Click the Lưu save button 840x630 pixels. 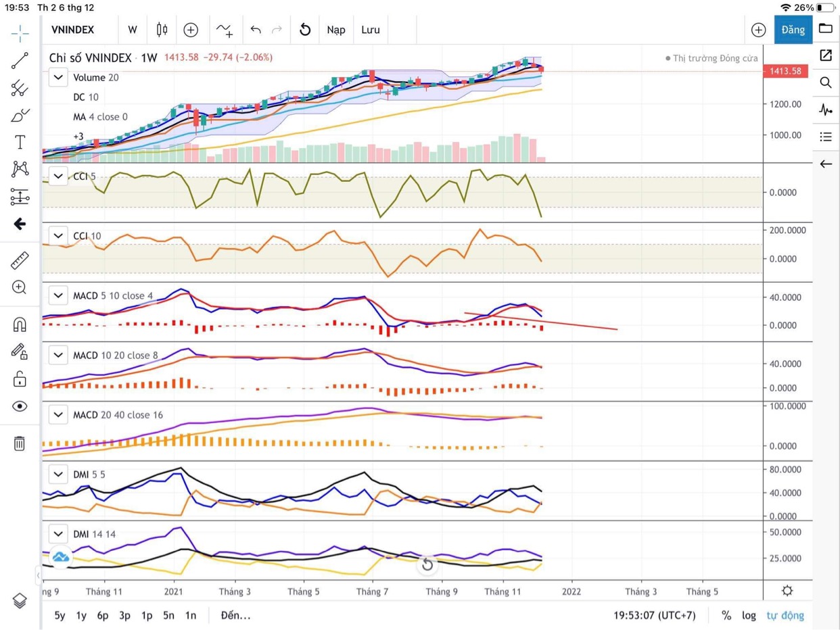371,30
